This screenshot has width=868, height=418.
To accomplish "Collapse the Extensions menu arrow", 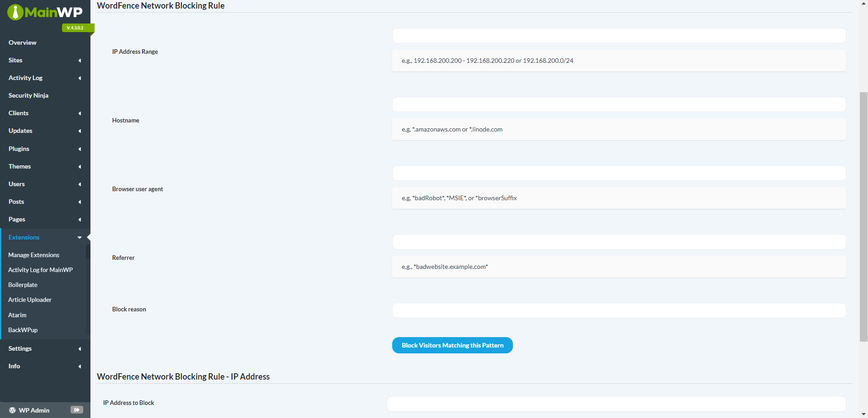I will tap(80, 238).
